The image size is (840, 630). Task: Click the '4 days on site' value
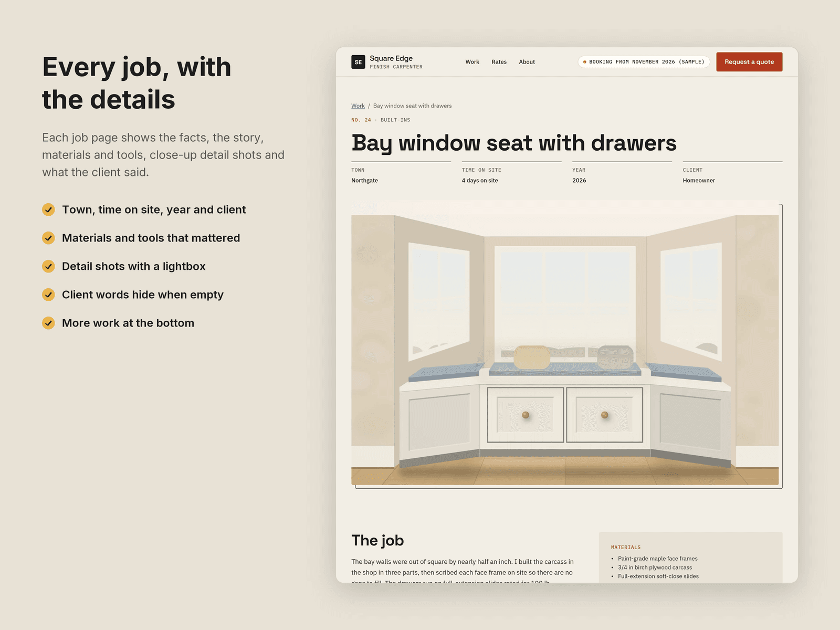pyautogui.click(x=480, y=181)
